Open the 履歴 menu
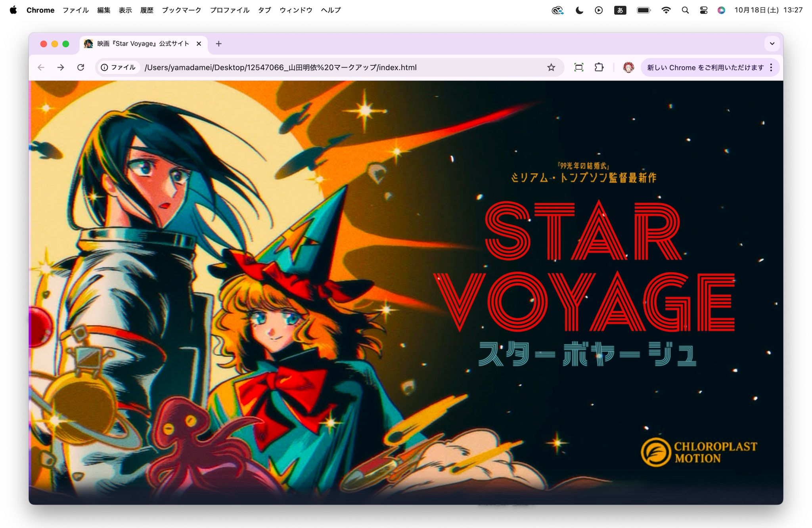812x528 pixels. click(147, 10)
